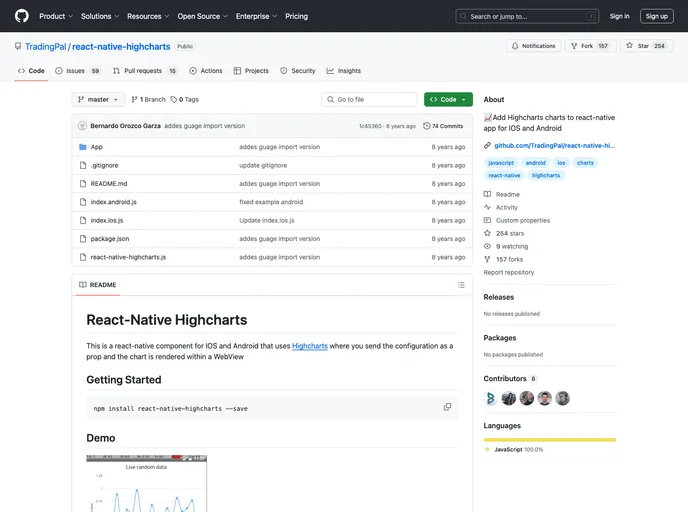This screenshot has width=688, height=512.
Task: Expand the Resources menu
Action: pos(148,16)
